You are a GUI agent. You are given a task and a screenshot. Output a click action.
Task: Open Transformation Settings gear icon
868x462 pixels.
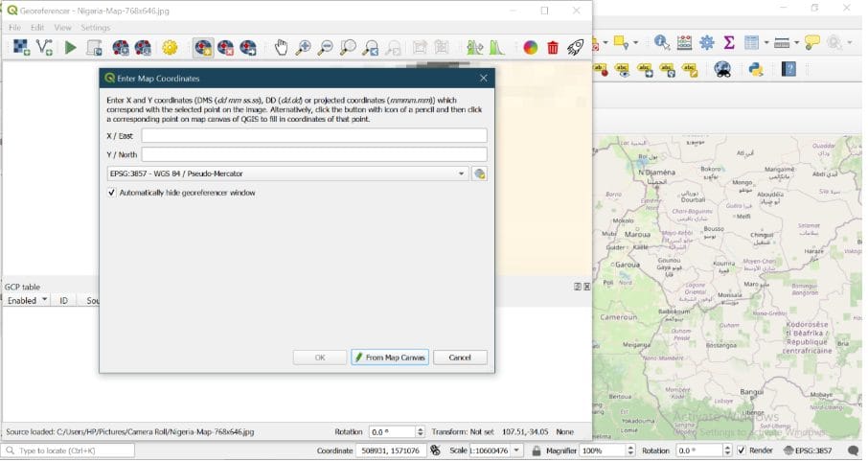coord(171,47)
